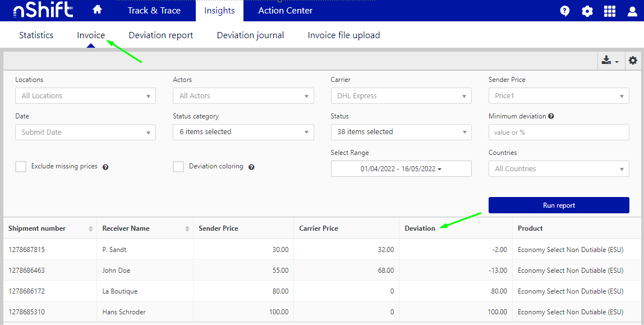
Task: Open settings gear in top navigation
Action: click(x=587, y=11)
